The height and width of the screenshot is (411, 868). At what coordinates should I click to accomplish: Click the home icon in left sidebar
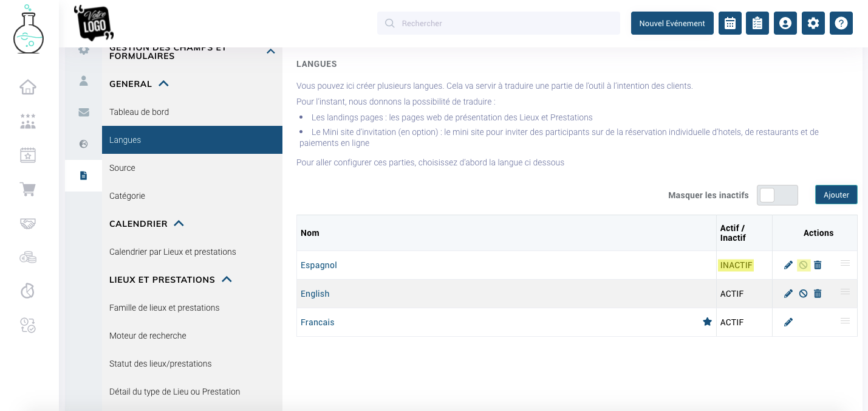(28, 88)
